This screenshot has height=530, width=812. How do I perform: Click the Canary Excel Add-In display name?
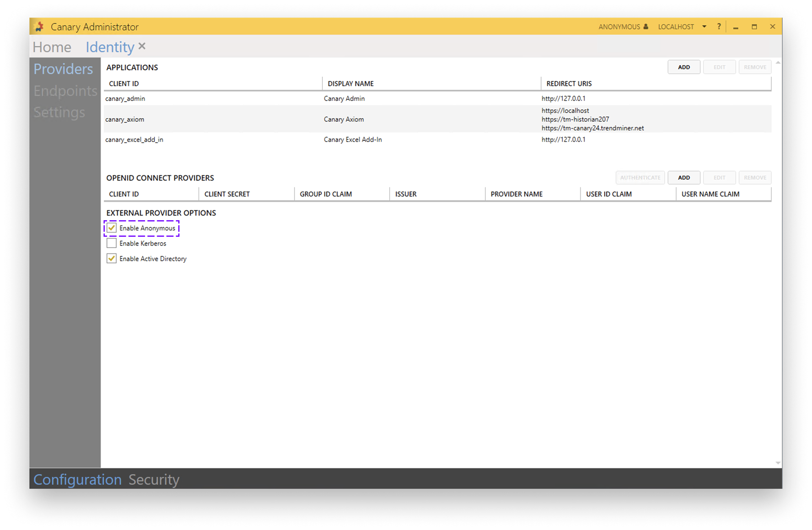353,140
